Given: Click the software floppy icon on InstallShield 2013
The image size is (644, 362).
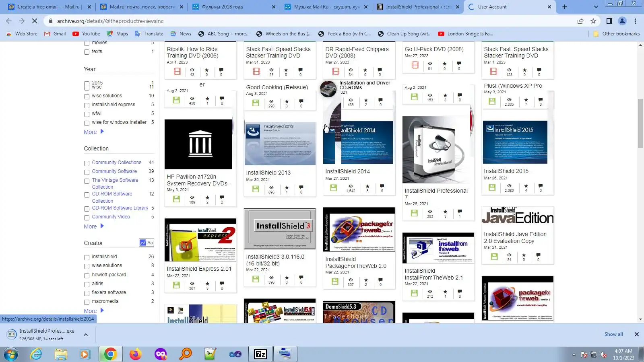Looking at the screenshot, I should [256, 189].
